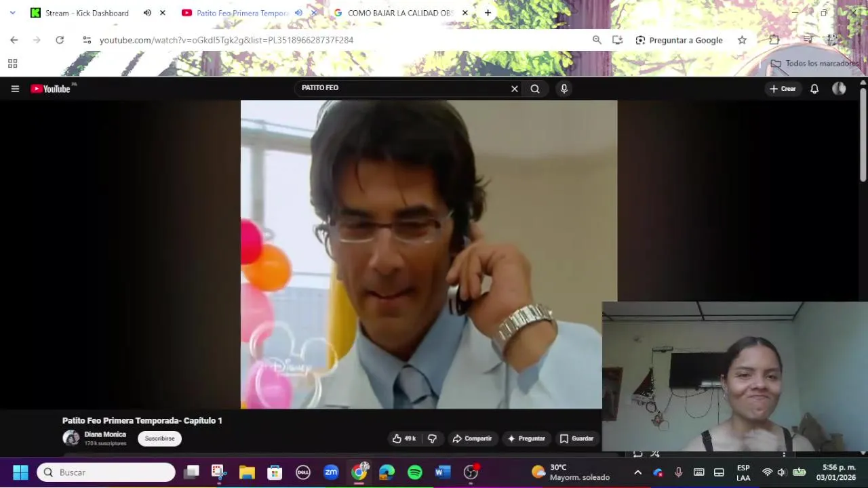Open a new browser tab
868x488 pixels.
click(488, 13)
